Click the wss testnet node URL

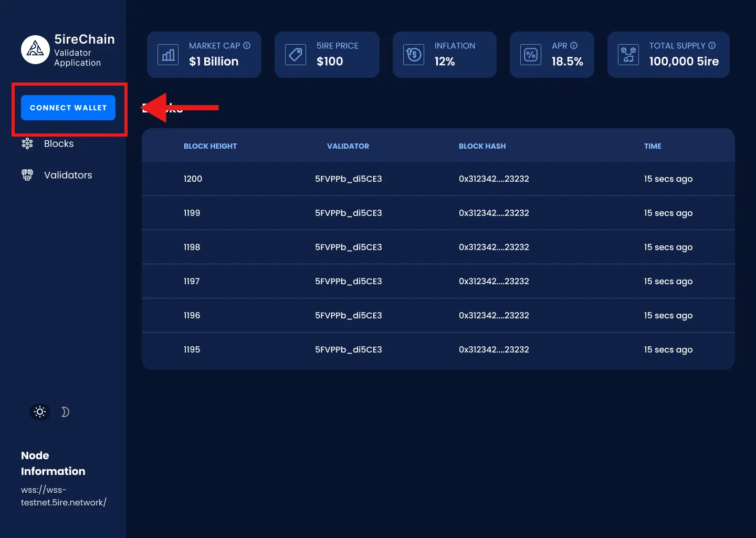(x=64, y=496)
